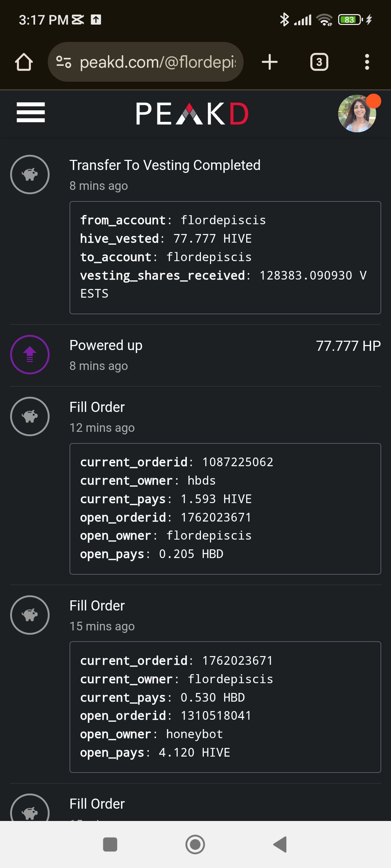The image size is (391, 868).
Task: Tap the Fill Order details box with honeybot
Action: click(x=225, y=707)
